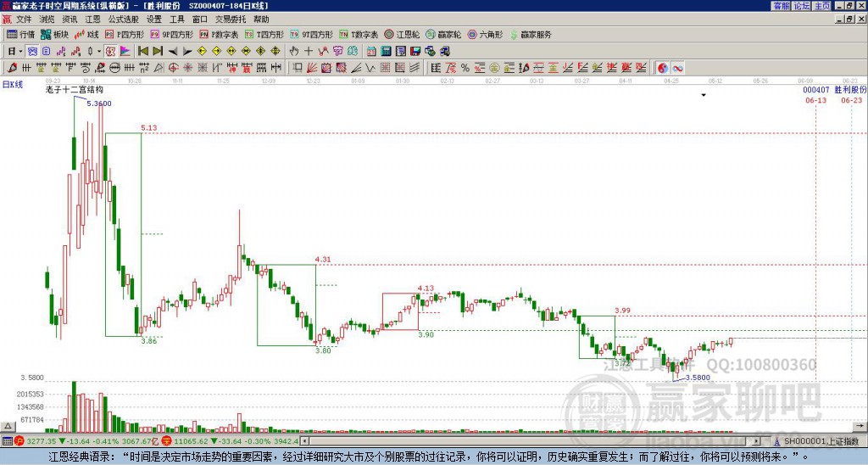Click the 日K线 label
This screenshot has height=465, width=868.
(13, 85)
